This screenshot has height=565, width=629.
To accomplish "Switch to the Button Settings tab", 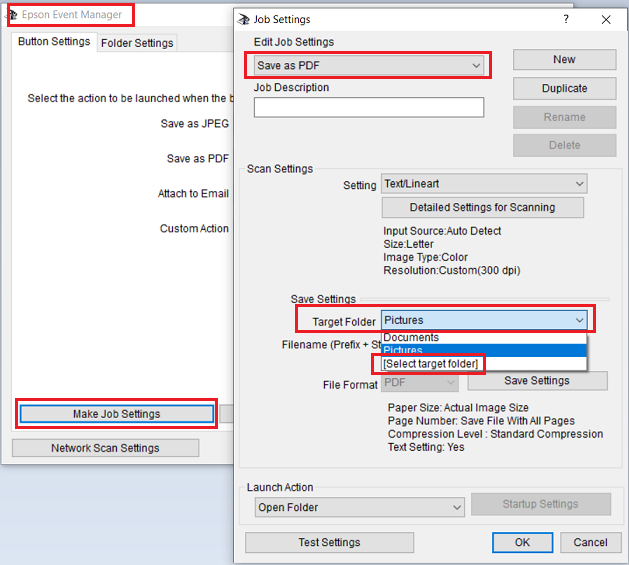I will click(x=54, y=42).
